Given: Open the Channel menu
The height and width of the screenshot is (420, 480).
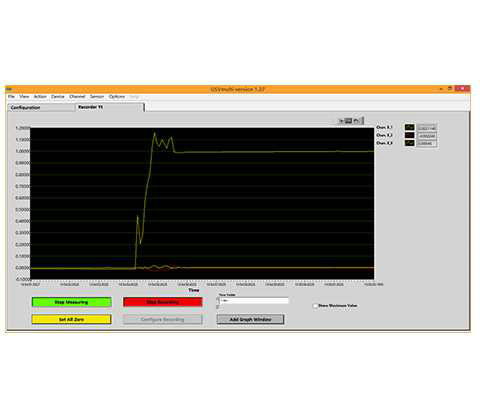Looking at the screenshot, I should [x=77, y=96].
